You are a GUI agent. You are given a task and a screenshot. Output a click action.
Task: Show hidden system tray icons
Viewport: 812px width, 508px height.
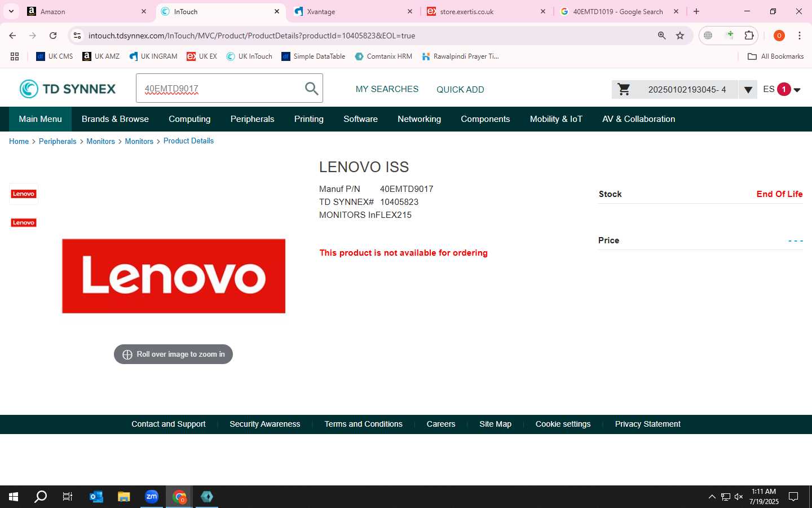pyautogui.click(x=712, y=497)
